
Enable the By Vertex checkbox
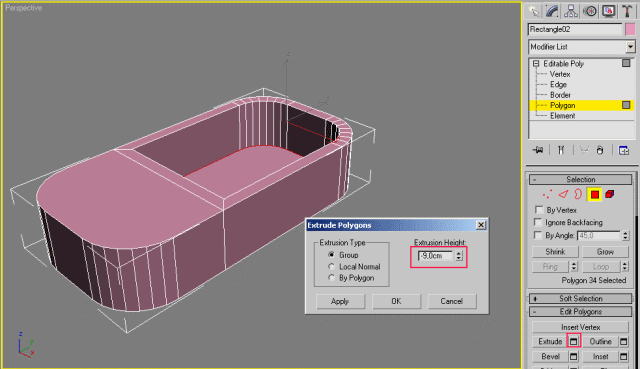coord(539,210)
